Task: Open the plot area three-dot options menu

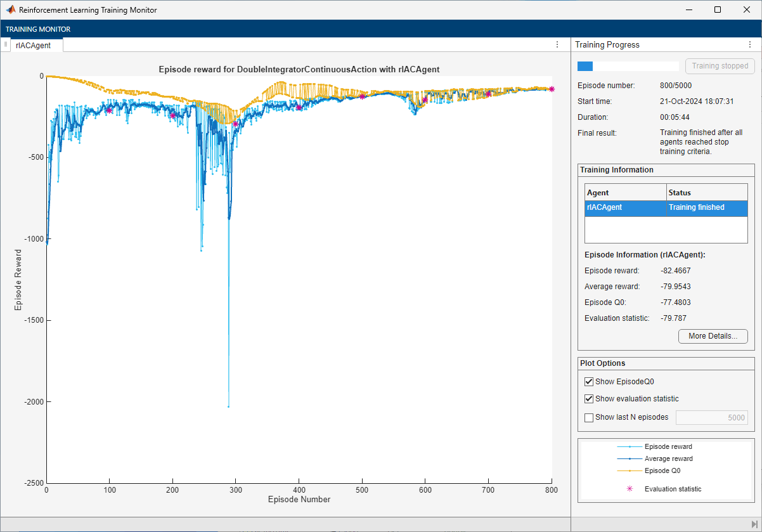Action: pos(557,44)
